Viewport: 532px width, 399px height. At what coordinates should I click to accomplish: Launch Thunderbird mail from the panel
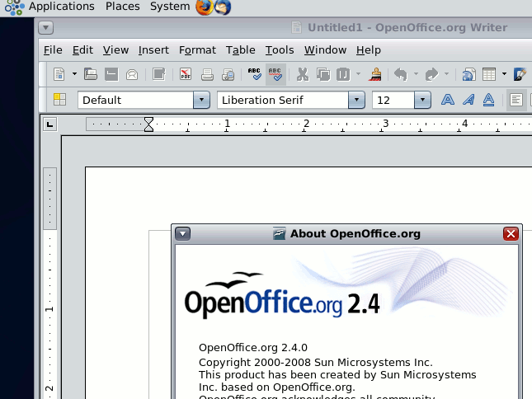coord(223,7)
